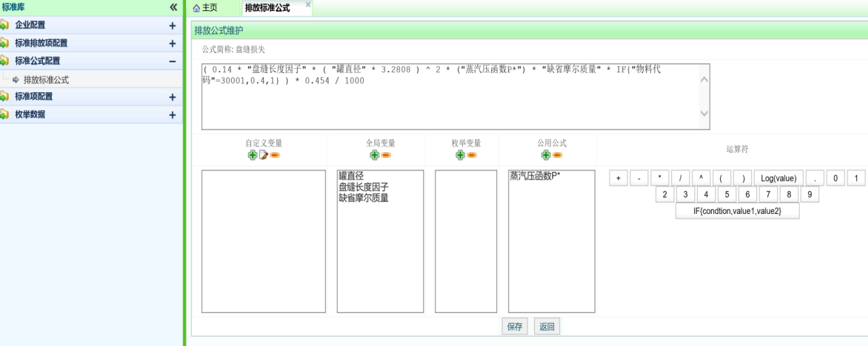Image resolution: width=868 pixels, height=346 pixels.
Task: Insert digit 1
Action: (x=856, y=178)
